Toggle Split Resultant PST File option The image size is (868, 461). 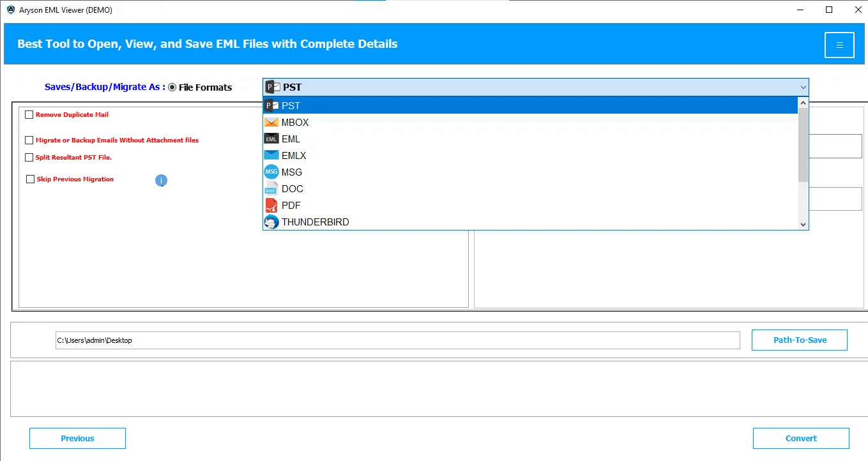(29, 158)
